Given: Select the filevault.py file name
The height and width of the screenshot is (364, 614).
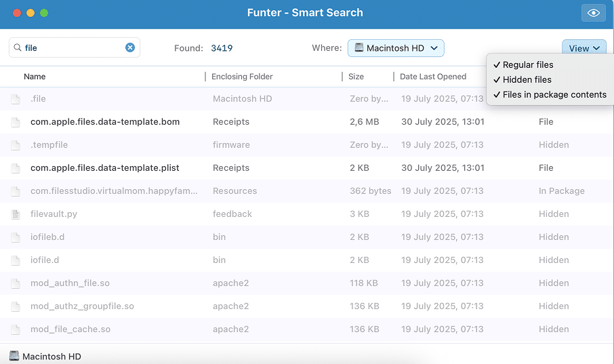Looking at the screenshot, I should coord(54,214).
